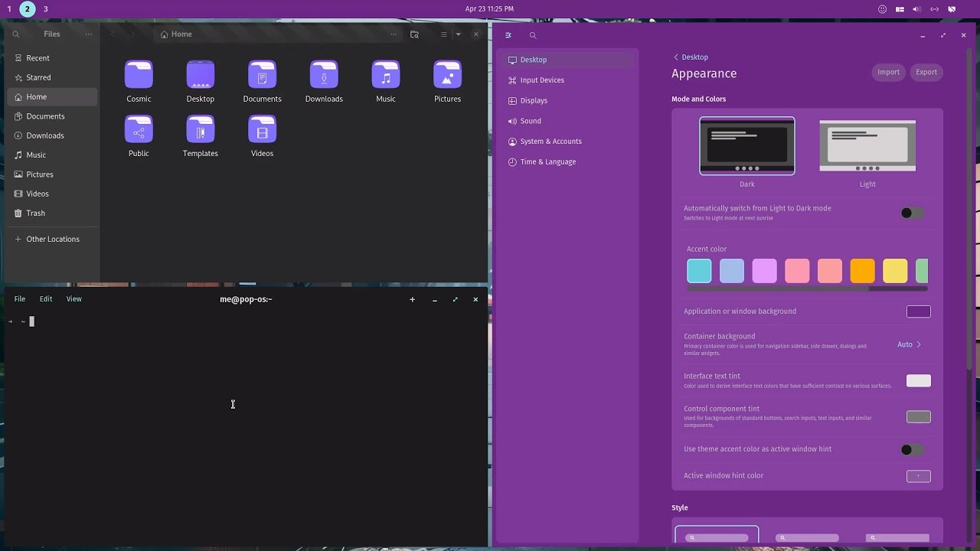Click the Export button

[x=926, y=72]
